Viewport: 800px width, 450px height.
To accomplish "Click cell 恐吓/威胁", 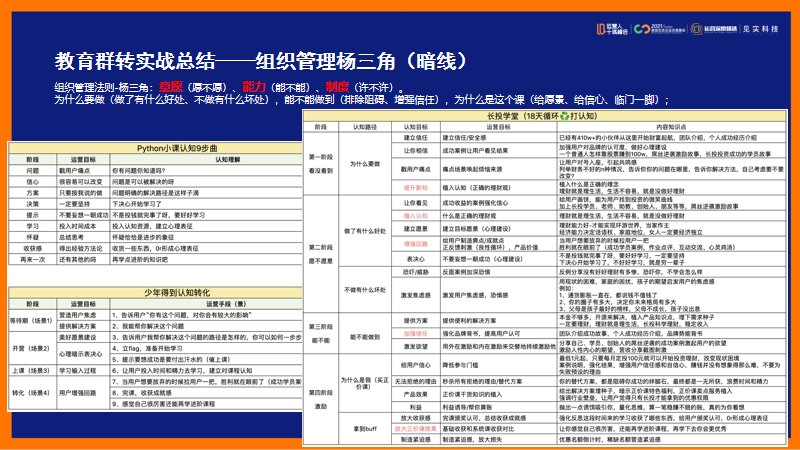I will tap(416, 272).
